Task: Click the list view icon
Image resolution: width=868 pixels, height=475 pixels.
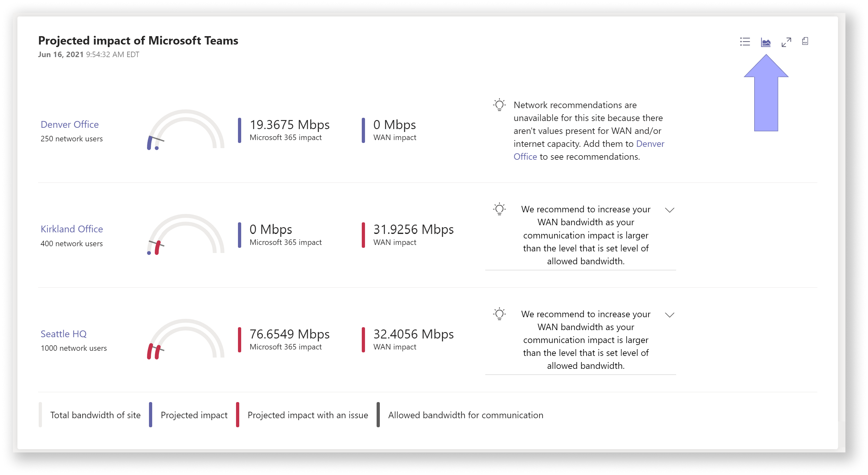Action: tap(746, 42)
